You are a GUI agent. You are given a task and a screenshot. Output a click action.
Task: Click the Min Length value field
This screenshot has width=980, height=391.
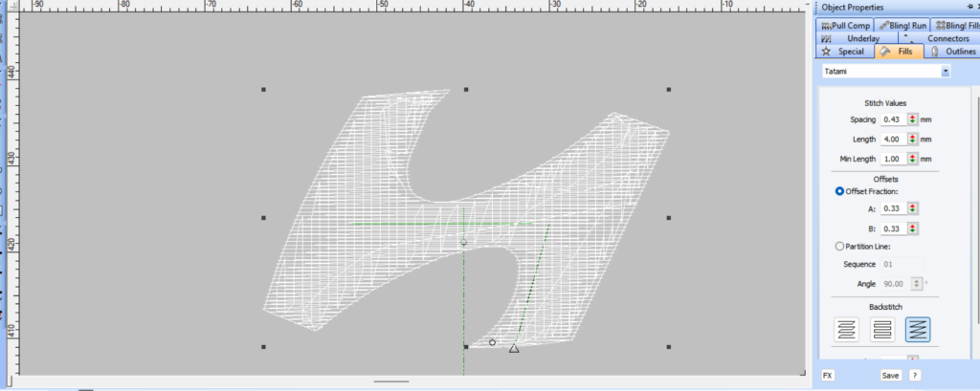(x=894, y=159)
